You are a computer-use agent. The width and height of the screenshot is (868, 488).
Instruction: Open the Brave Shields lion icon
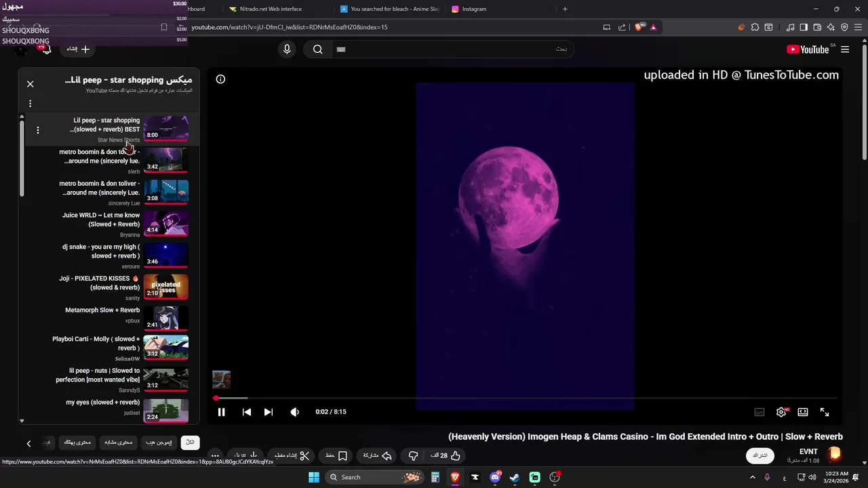[x=639, y=27]
